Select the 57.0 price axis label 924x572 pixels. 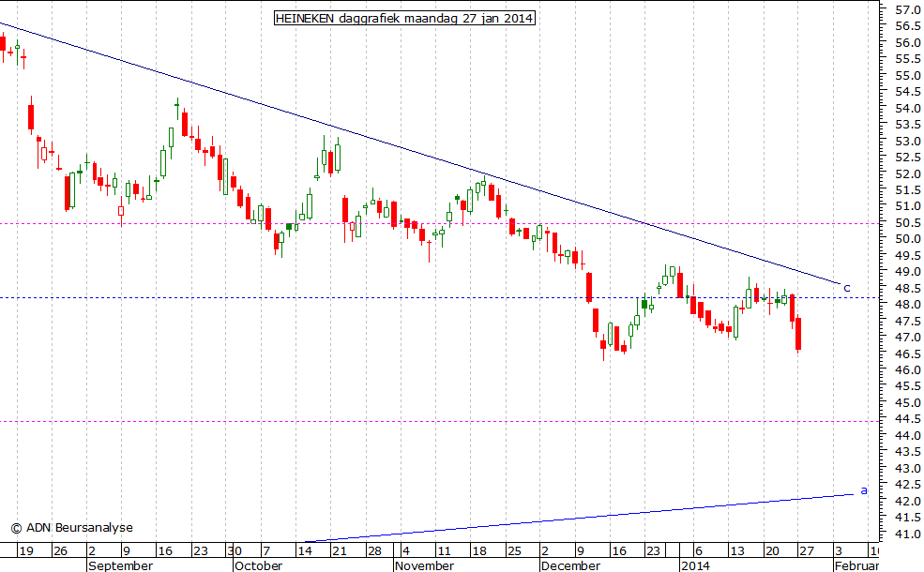pyautogui.click(x=908, y=10)
